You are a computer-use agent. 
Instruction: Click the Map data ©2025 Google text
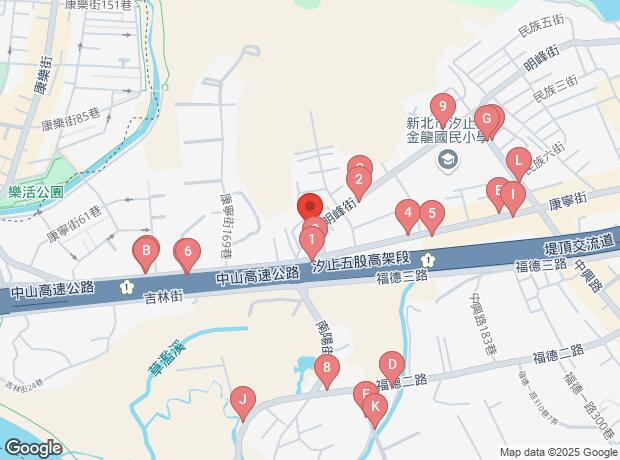point(559,452)
